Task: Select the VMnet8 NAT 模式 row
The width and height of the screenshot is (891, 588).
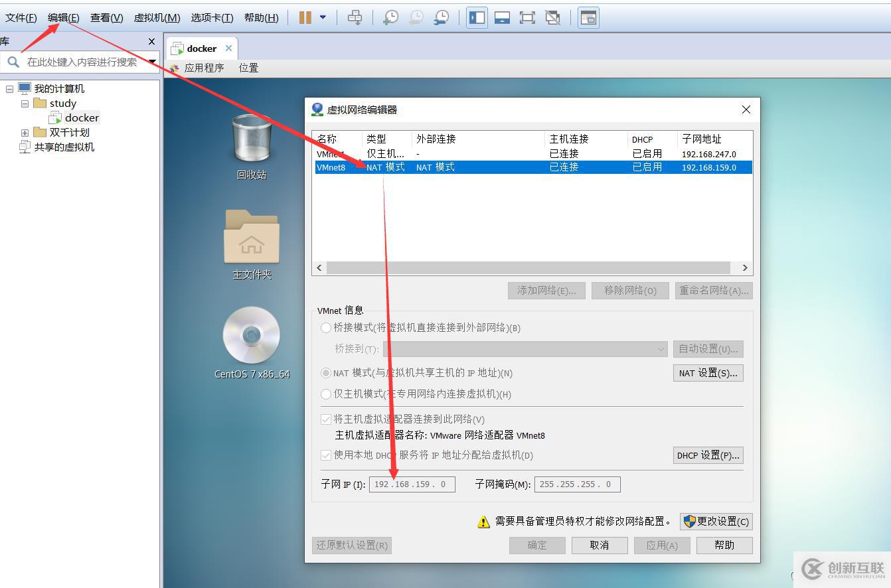Action: coord(532,167)
